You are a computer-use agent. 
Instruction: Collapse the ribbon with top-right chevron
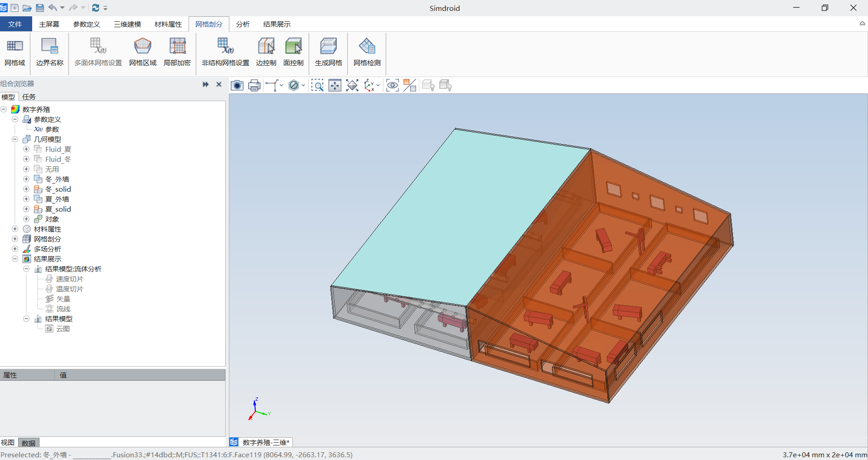tap(862, 24)
